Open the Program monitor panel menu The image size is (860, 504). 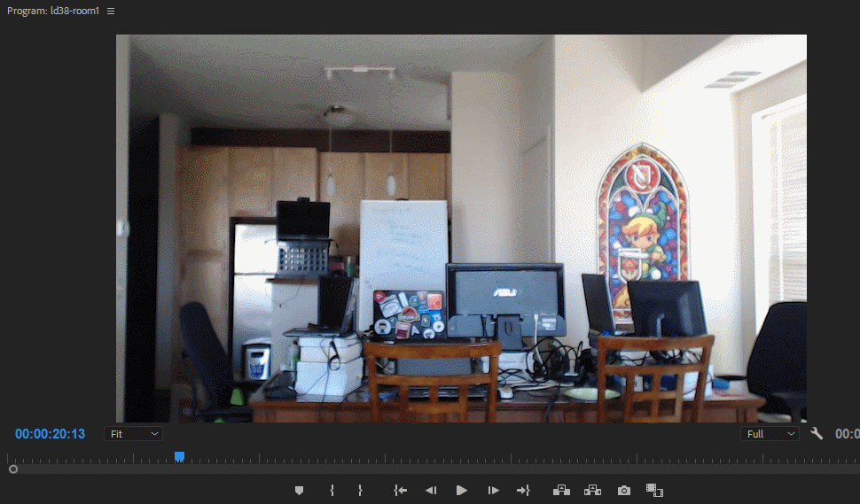[111, 11]
